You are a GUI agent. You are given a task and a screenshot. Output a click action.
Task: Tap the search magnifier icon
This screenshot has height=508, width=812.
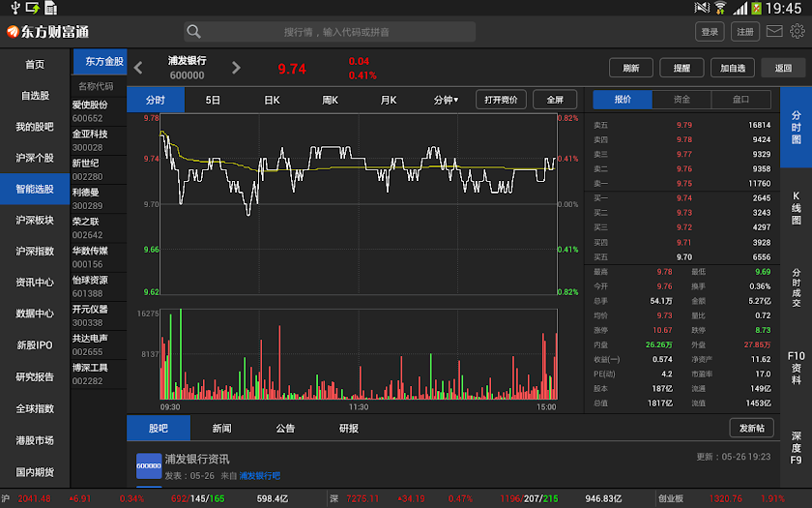tap(193, 32)
